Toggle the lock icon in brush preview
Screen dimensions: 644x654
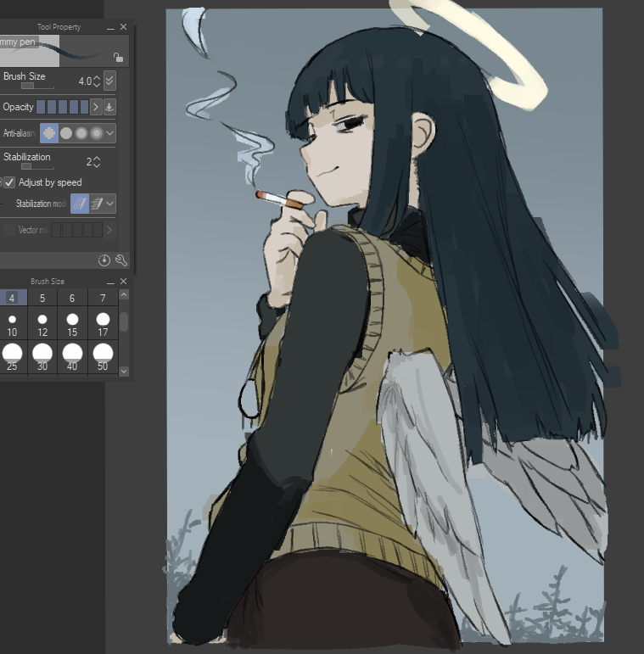tap(118, 57)
